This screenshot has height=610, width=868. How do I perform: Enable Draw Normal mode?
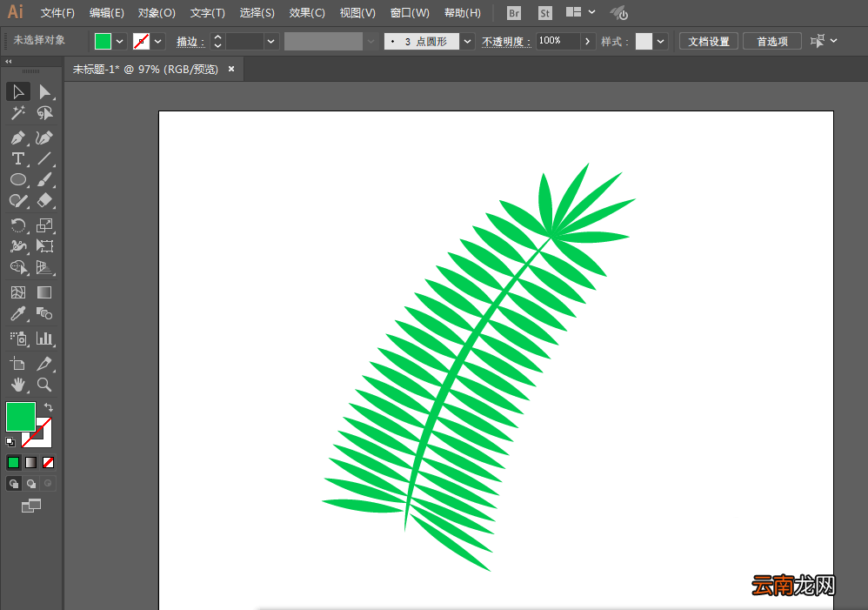pos(14,484)
